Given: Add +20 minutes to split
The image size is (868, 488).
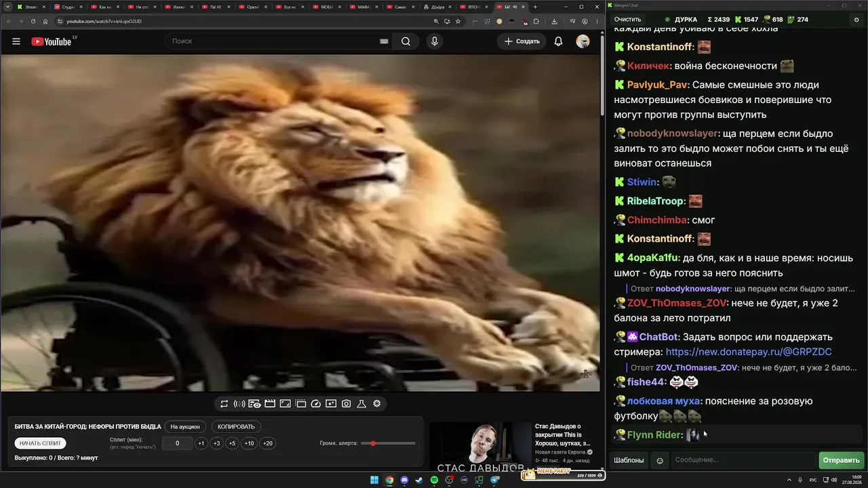Looking at the screenshot, I should pyautogui.click(x=268, y=443).
